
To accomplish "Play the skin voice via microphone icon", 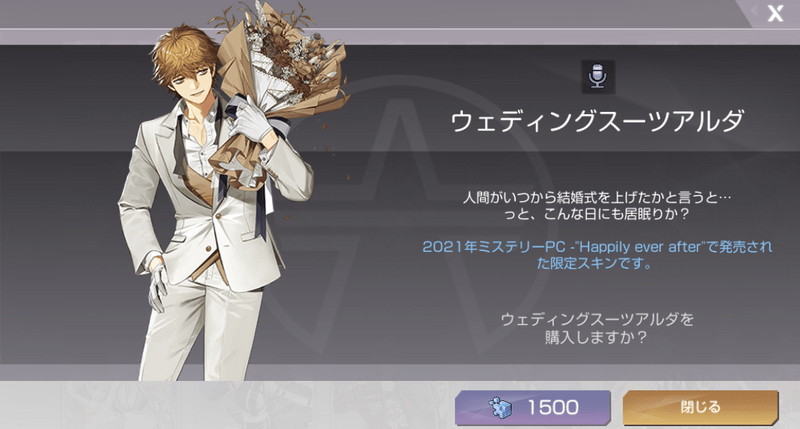I will click(598, 77).
